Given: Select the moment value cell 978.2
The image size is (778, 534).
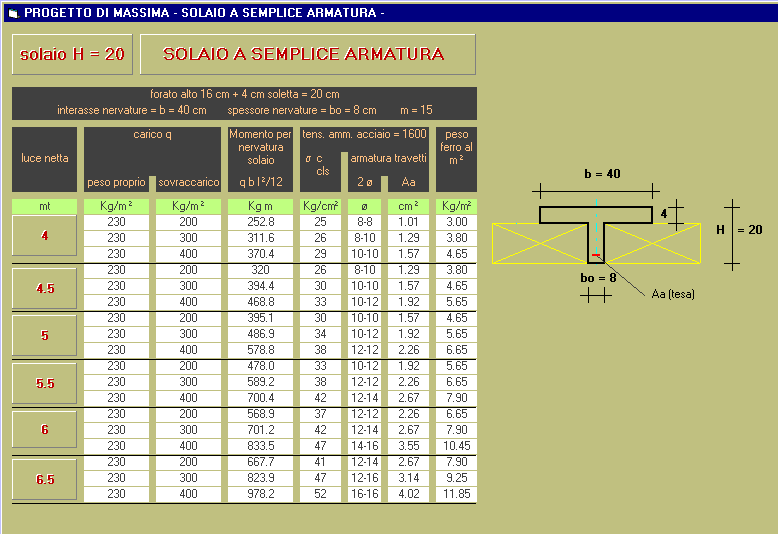Looking at the screenshot, I should coord(260,494).
